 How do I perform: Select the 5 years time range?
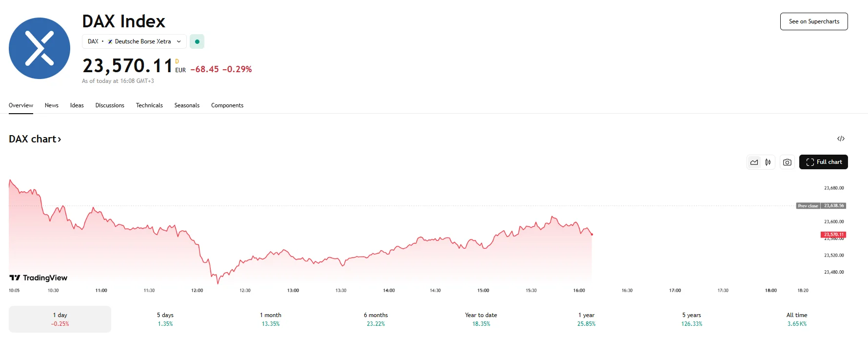tap(691, 319)
